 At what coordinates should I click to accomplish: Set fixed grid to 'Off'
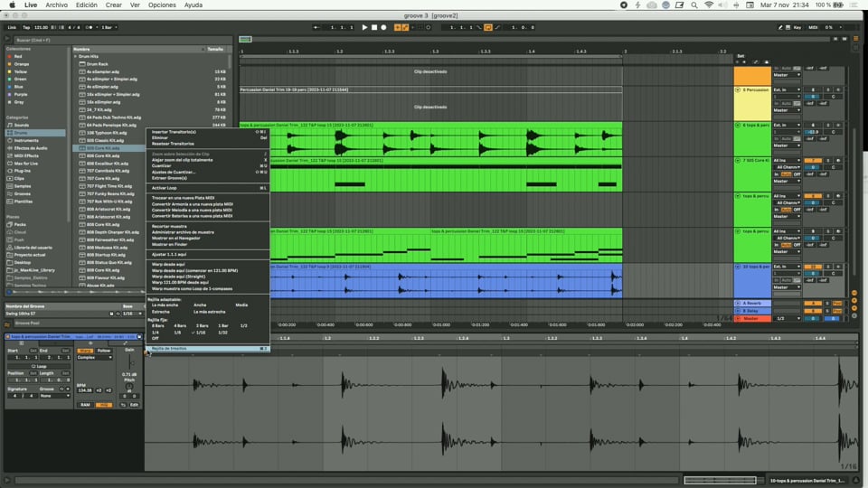(x=155, y=338)
